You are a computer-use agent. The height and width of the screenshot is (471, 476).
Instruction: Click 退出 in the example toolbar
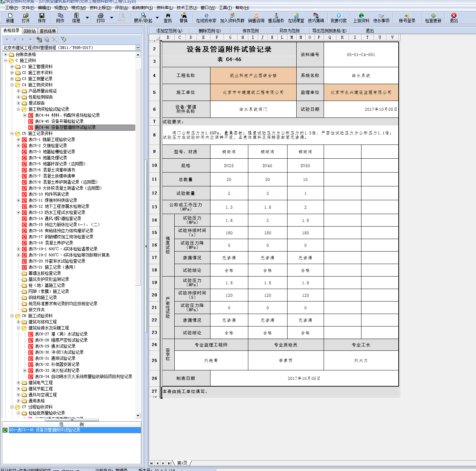[370, 31]
